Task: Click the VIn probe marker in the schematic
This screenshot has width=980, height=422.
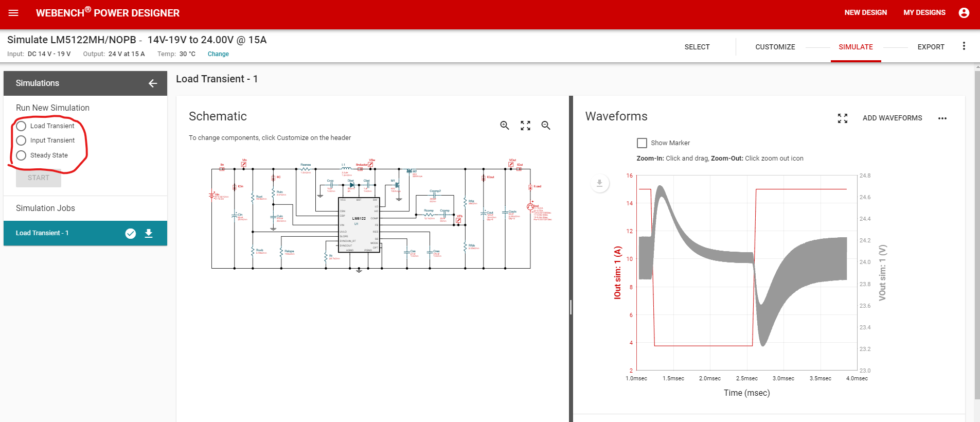Action: [x=244, y=165]
